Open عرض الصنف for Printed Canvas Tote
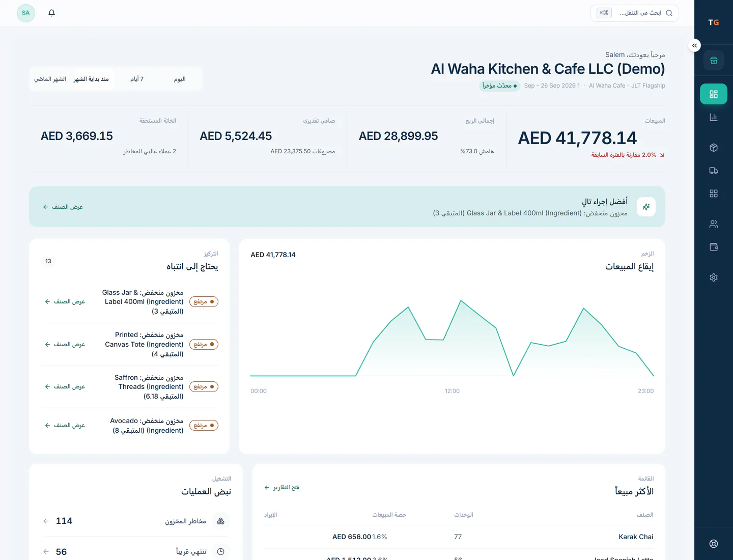The width and height of the screenshot is (733, 560). (65, 344)
